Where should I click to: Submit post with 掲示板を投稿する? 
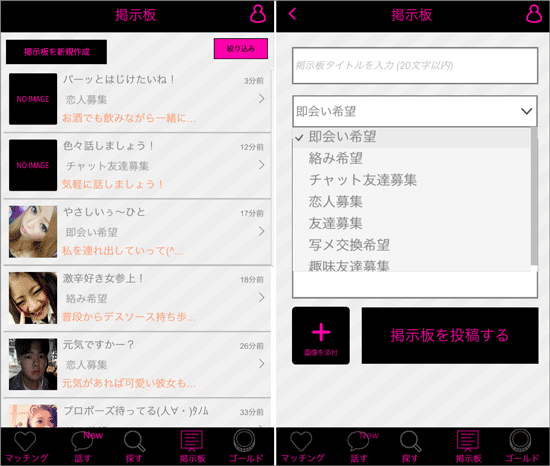(450, 336)
